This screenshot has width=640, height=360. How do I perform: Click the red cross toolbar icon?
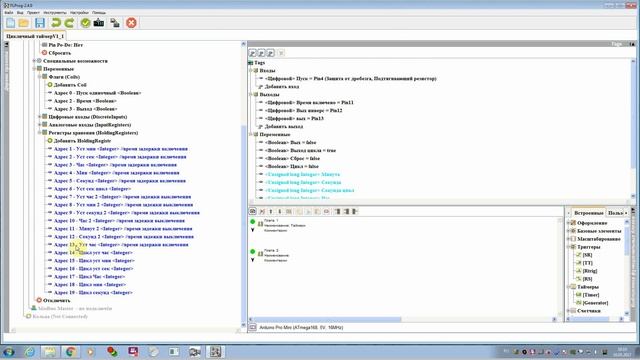point(131,23)
